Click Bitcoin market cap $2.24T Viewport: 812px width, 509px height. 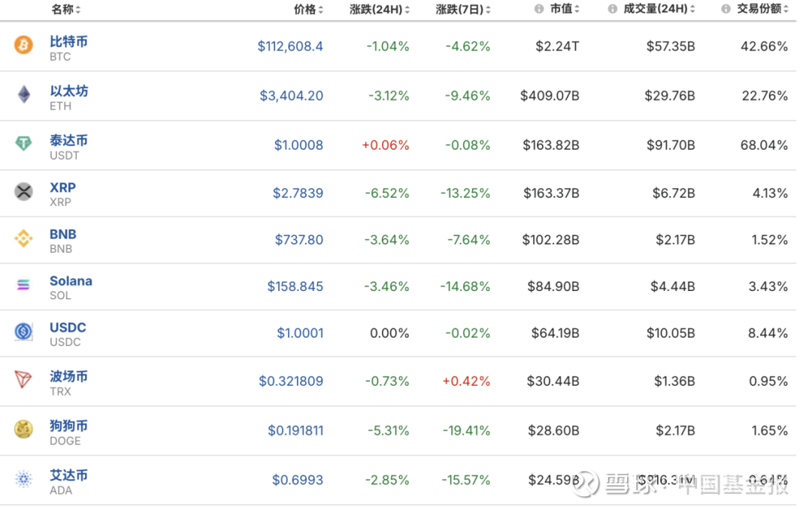[557, 47]
